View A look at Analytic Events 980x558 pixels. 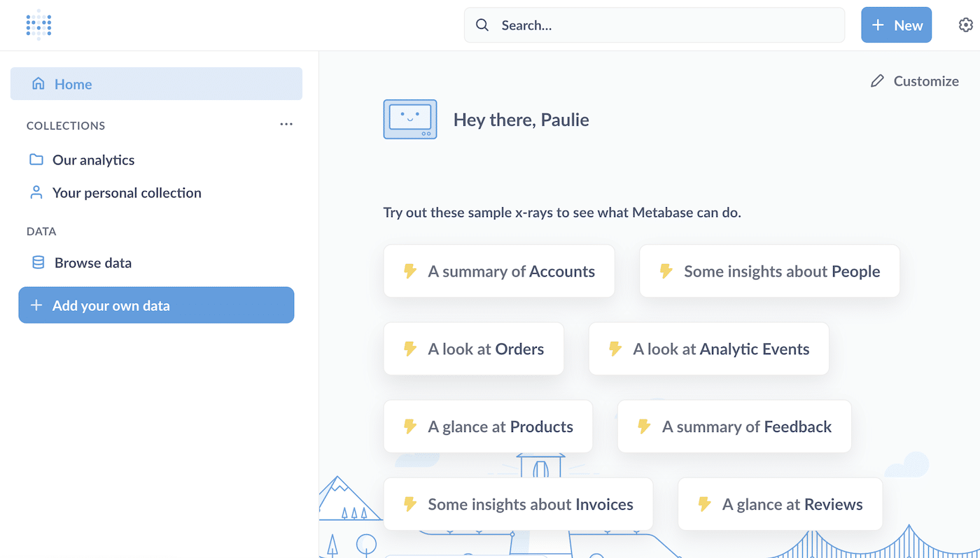pyautogui.click(x=708, y=349)
